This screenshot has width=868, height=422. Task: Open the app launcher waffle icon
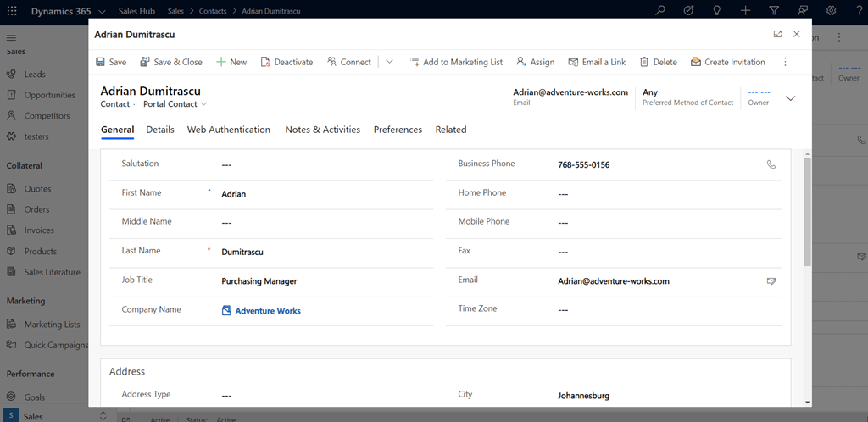pyautogui.click(x=12, y=11)
